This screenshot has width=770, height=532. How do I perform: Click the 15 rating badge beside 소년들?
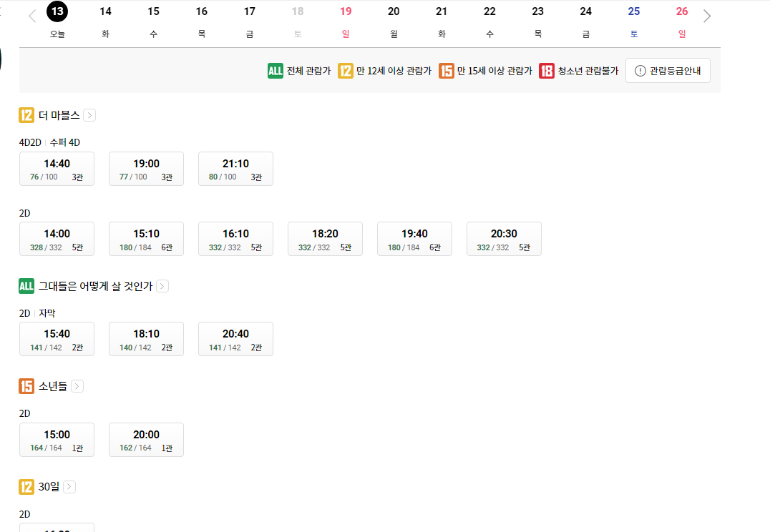pos(26,386)
